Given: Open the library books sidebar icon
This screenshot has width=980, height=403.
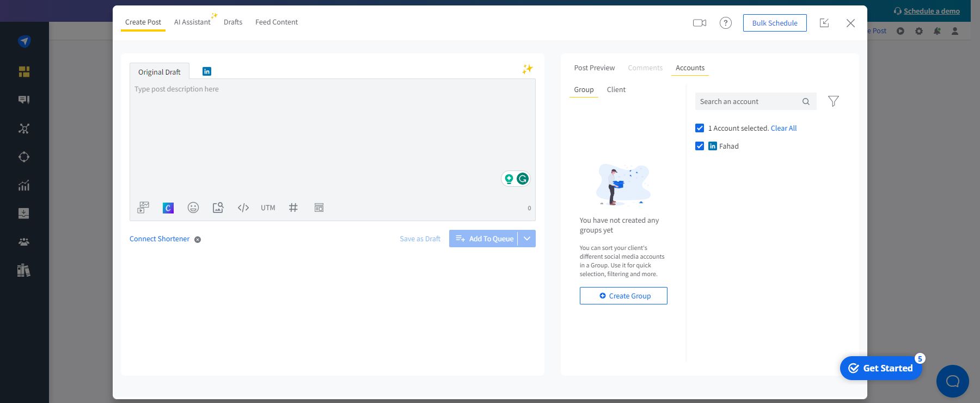Looking at the screenshot, I should 24,270.
